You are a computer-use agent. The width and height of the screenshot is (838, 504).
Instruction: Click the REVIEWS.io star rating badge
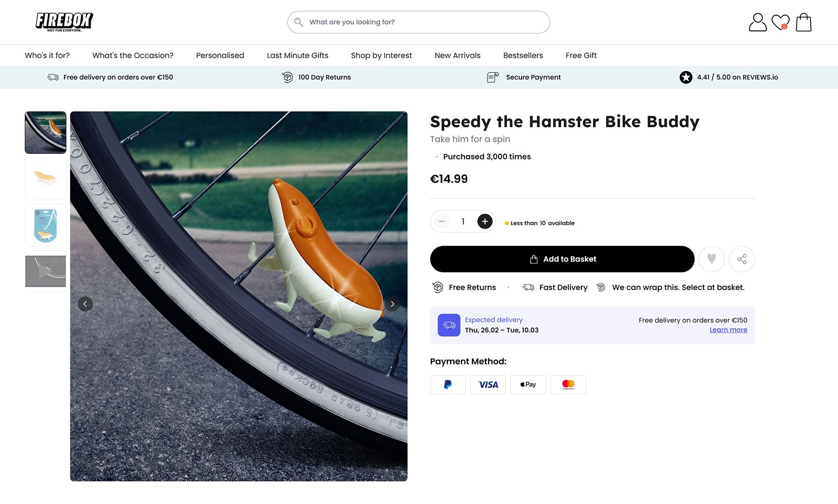[686, 77]
